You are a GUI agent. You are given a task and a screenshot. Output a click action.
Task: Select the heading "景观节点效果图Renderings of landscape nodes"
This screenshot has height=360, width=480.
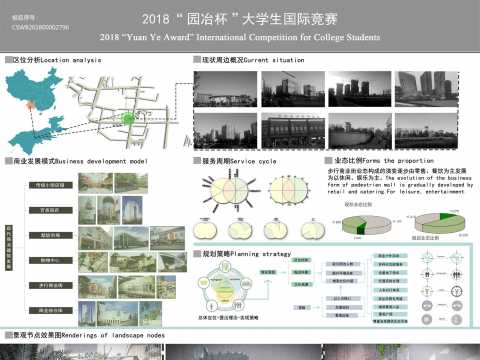coord(89,335)
